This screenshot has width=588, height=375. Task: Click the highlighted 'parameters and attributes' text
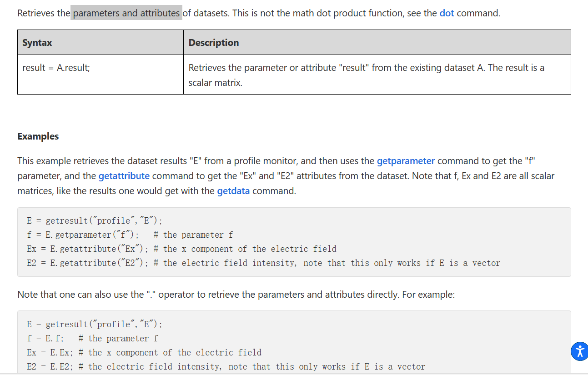126,13
